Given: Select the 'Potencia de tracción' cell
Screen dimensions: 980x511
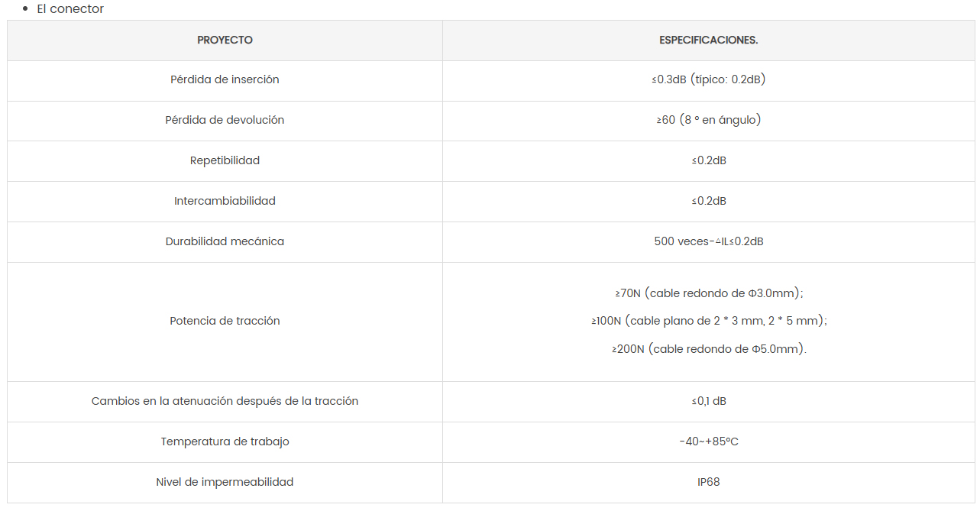Looking at the screenshot, I should coord(225,321).
